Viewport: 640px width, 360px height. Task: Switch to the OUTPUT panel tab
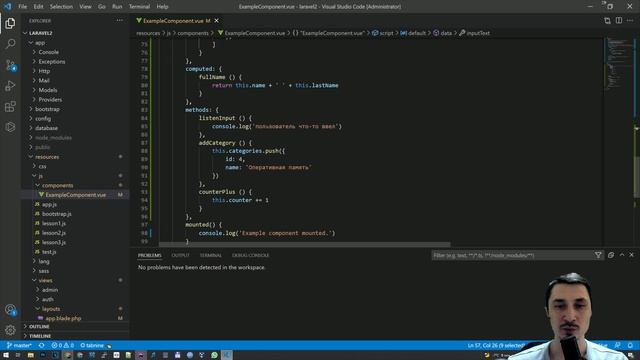pyautogui.click(x=180, y=255)
